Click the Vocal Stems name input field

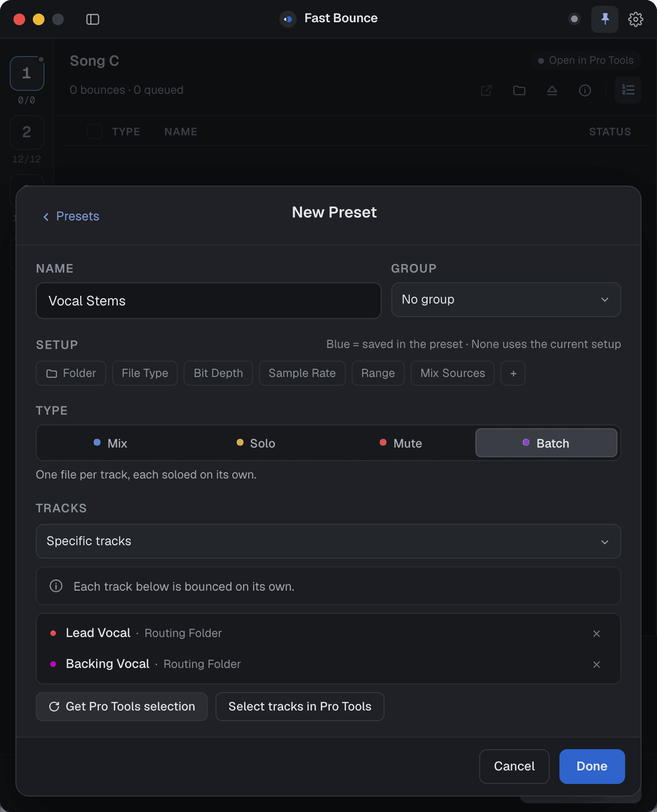pos(209,301)
